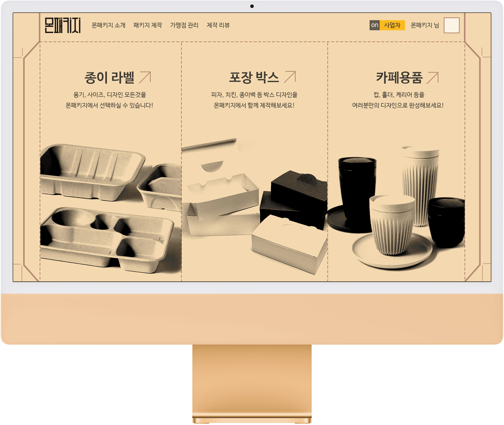Click text '몬패키지에서 선택하실 수 있습니다!'
The width and height of the screenshot is (504, 425).
point(109,105)
